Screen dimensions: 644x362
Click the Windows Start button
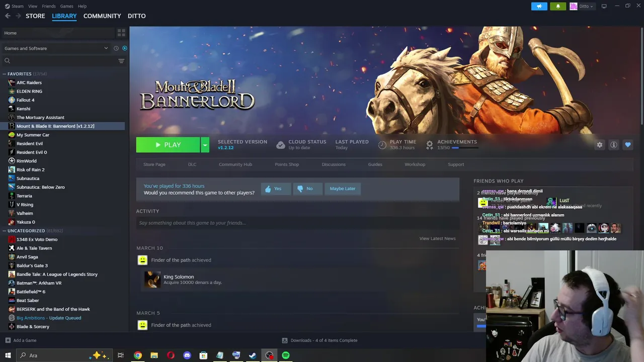pyautogui.click(x=8, y=355)
